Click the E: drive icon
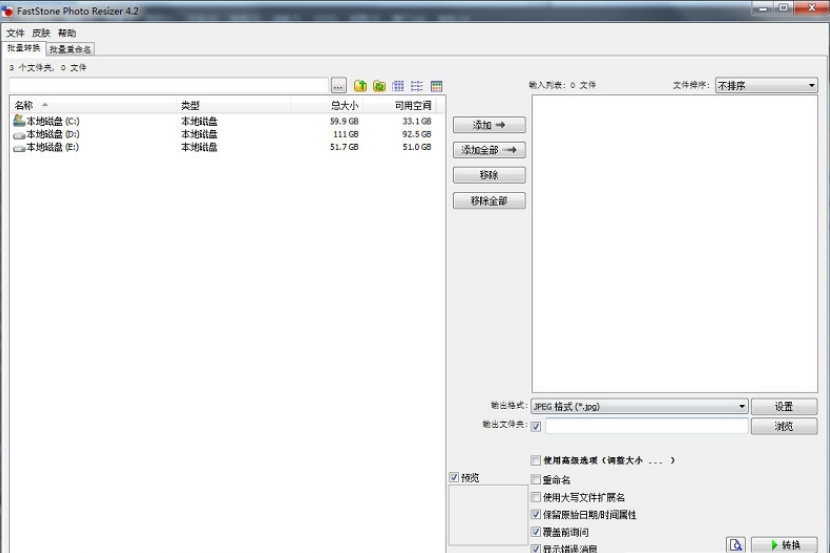The width and height of the screenshot is (830, 553). pos(19,148)
